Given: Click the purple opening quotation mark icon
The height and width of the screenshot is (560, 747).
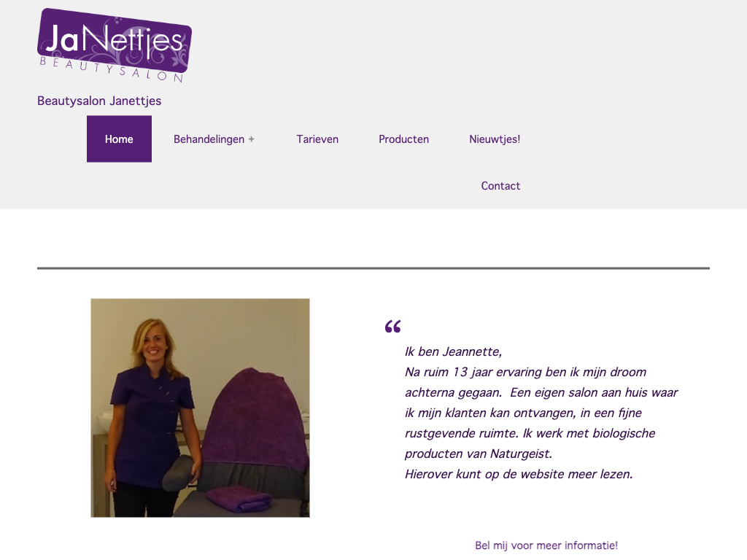Looking at the screenshot, I should click(x=393, y=326).
